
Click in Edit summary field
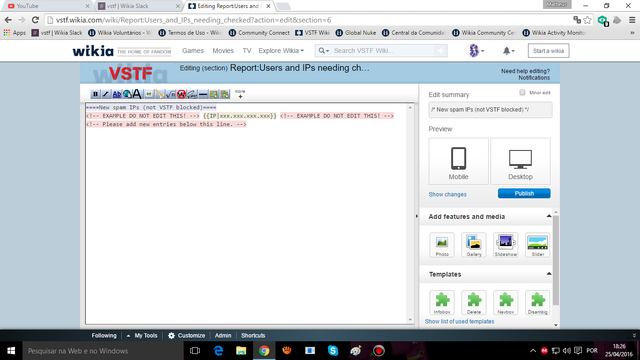point(490,110)
